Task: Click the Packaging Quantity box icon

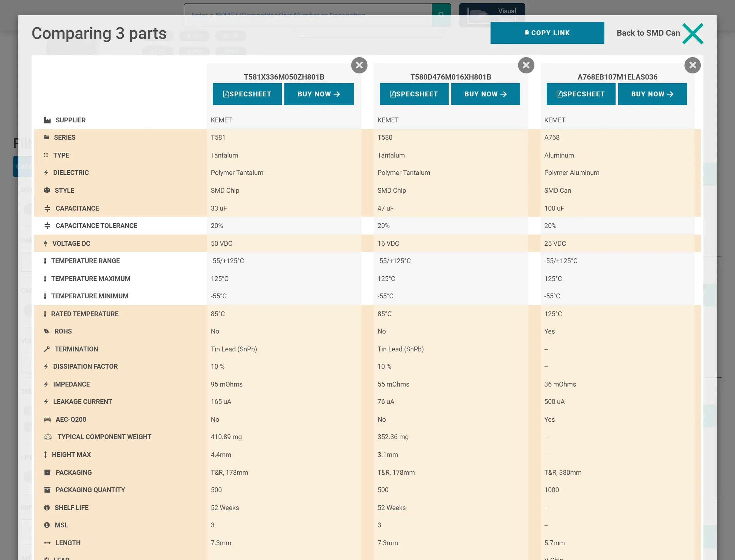Action: point(47,490)
